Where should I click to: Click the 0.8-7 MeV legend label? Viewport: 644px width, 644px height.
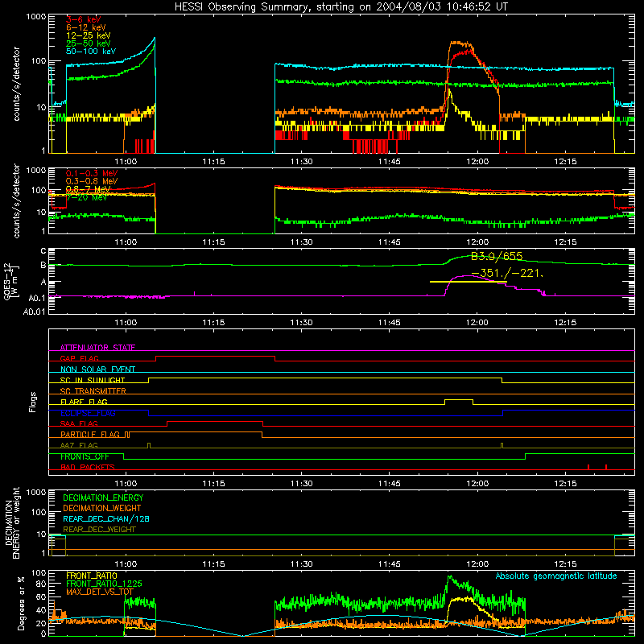tap(88, 190)
